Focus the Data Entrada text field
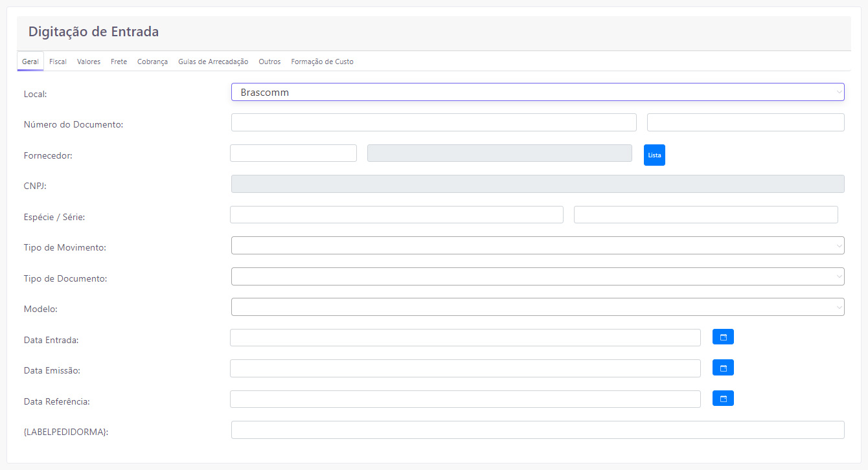868x470 pixels. pyautogui.click(x=464, y=338)
